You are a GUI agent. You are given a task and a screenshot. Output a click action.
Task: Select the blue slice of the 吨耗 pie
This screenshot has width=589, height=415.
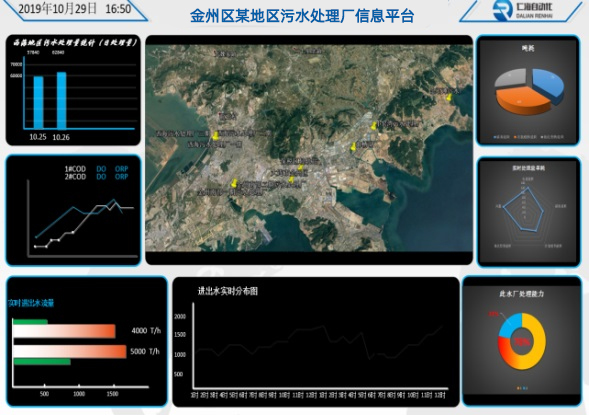coord(548,85)
